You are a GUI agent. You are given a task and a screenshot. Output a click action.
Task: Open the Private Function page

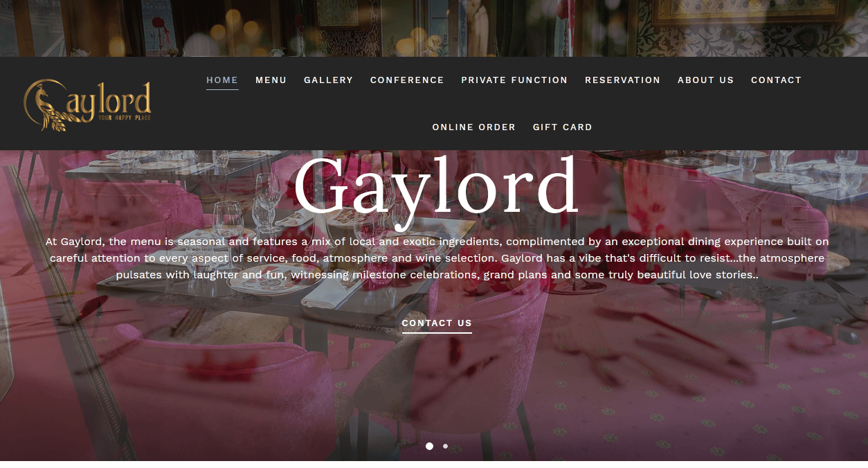(514, 80)
